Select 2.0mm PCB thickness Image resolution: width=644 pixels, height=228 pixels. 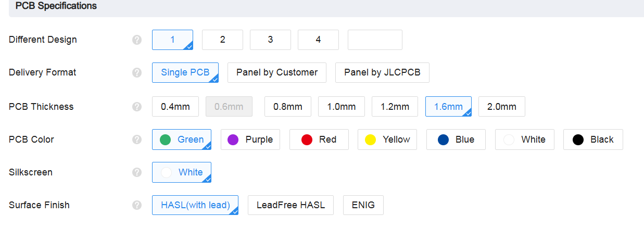click(501, 107)
